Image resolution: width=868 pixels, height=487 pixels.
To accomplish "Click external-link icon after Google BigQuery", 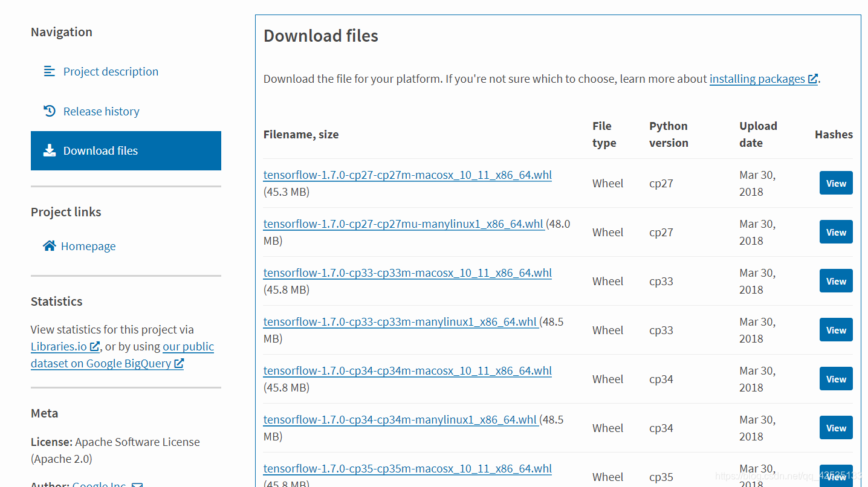I will pos(179,364).
